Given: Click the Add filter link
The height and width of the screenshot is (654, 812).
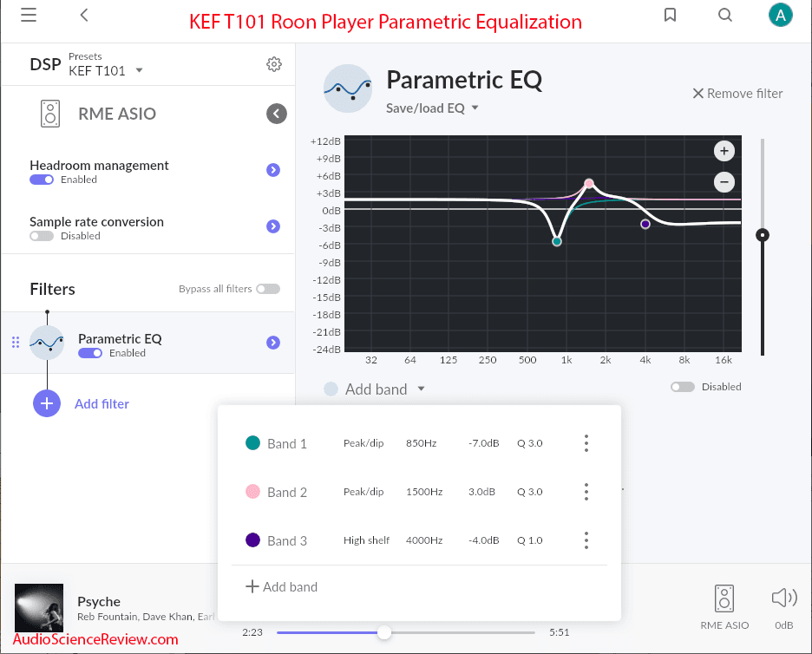Looking at the screenshot, I should (x=101, y=404).
